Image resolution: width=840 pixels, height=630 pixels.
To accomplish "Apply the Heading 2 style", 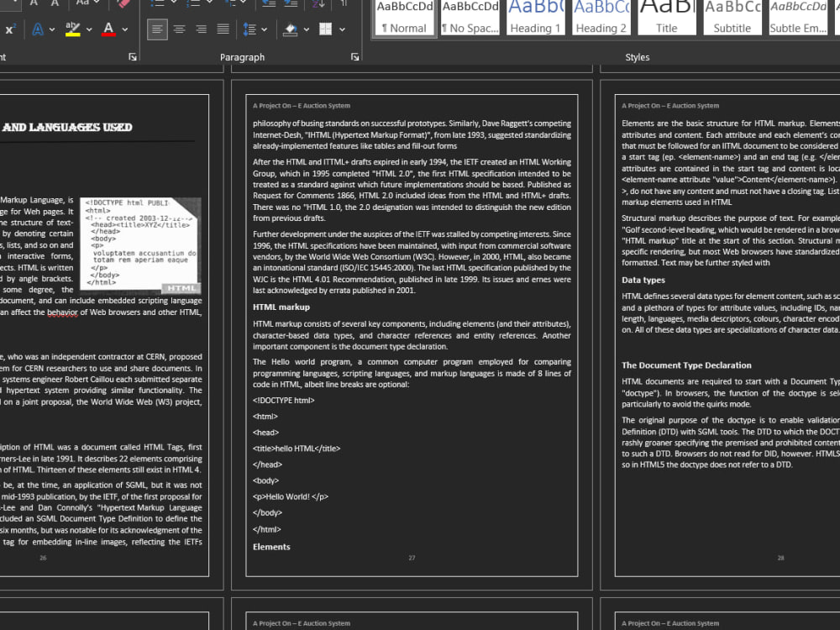I will [601, 17].
